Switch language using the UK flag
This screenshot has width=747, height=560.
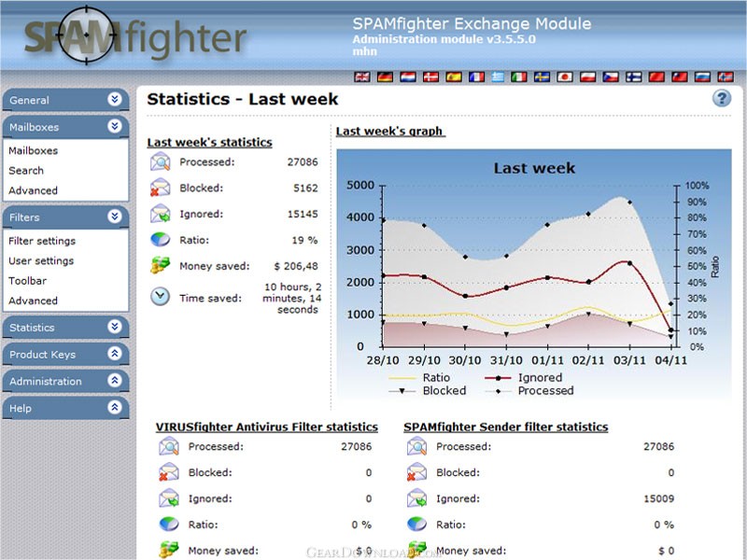pyautogui.click(x=362, y=77)
